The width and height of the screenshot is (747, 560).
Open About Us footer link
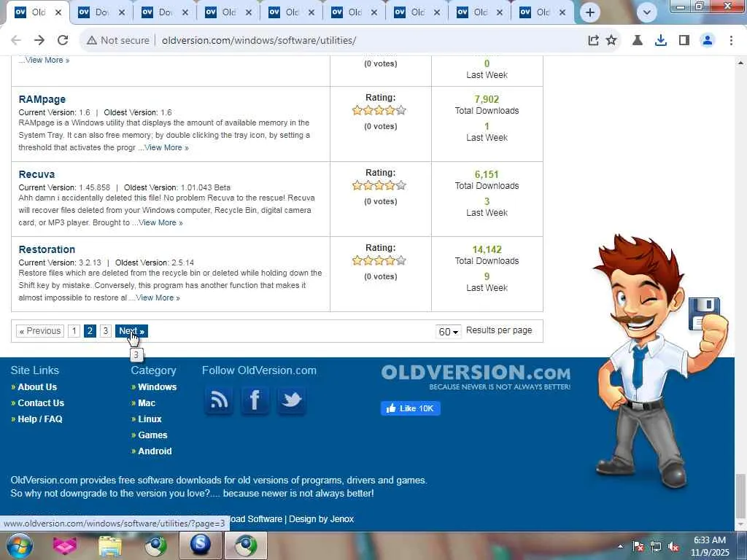[37, 387]
